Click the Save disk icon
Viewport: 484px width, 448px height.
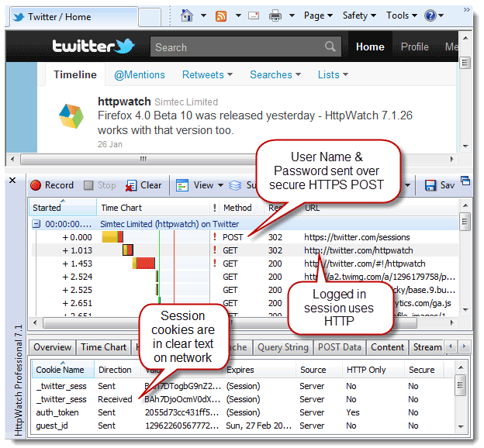tap(430, 185)
